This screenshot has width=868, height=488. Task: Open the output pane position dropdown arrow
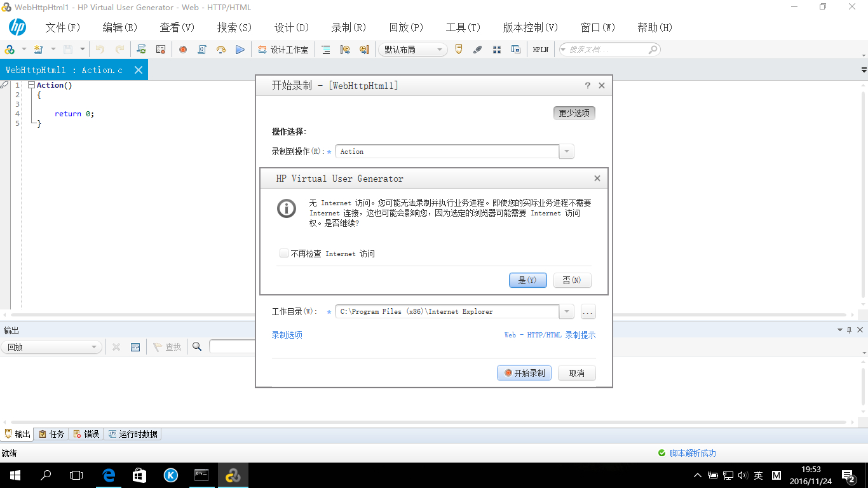click(839, 330)
